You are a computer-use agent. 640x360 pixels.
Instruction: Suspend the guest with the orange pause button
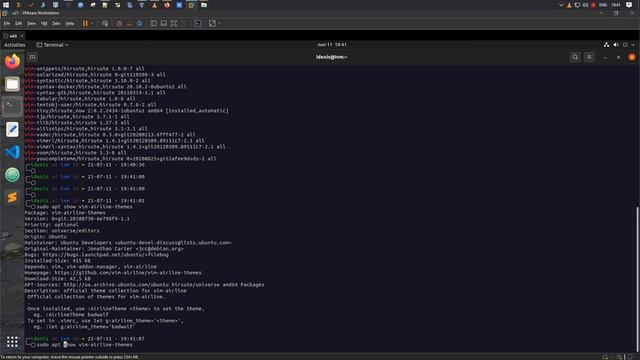click(85, 24)
